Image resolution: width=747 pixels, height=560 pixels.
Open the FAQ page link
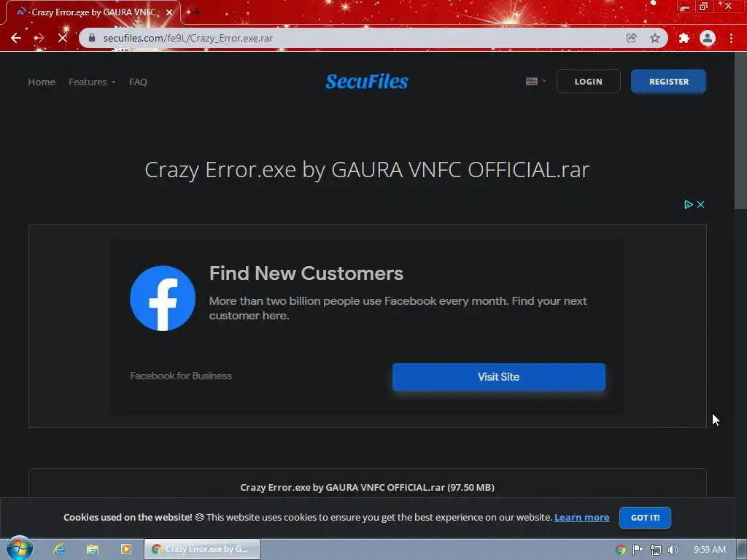(x=138, y=82)
